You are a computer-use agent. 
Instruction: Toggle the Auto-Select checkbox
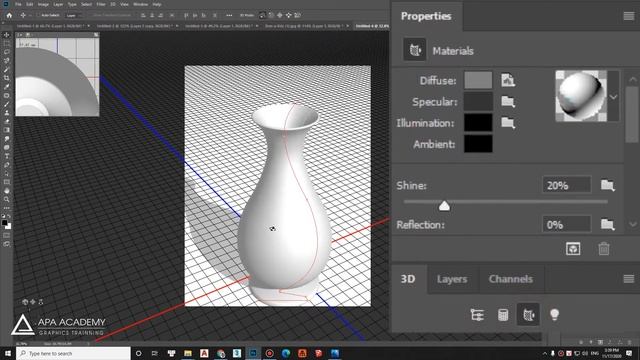[x=39, y=15]
